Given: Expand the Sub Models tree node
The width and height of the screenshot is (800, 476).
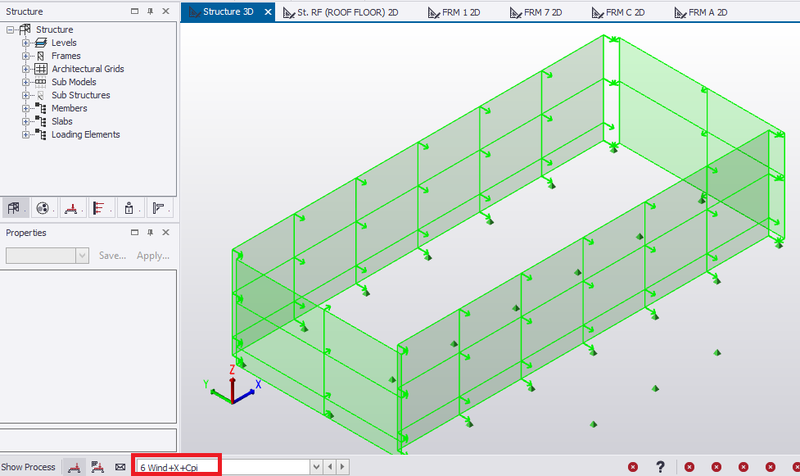Looking at the screenshot, I should pos(26,82).
